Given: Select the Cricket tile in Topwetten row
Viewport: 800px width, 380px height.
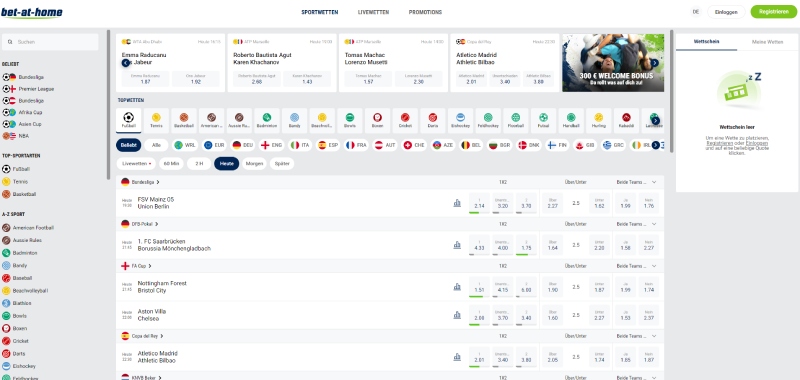Looking at the screenshot, I should 405,120.
